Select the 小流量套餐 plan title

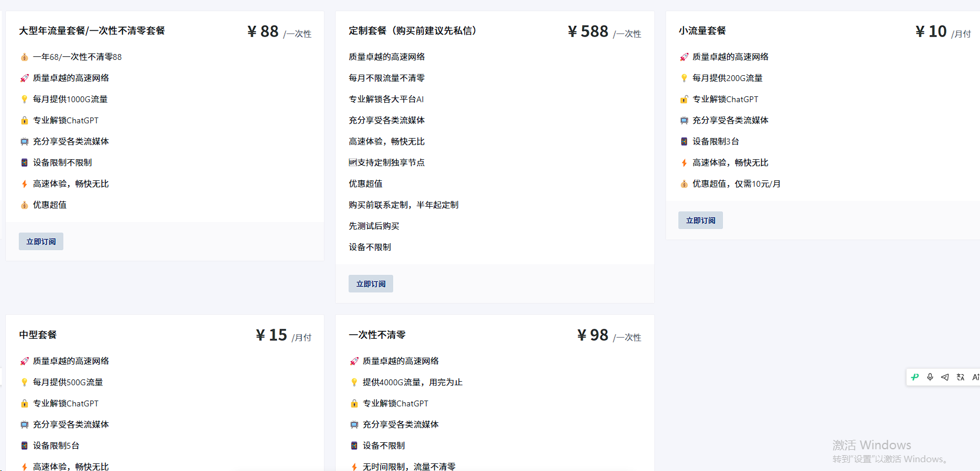click(x=702, y=31)
